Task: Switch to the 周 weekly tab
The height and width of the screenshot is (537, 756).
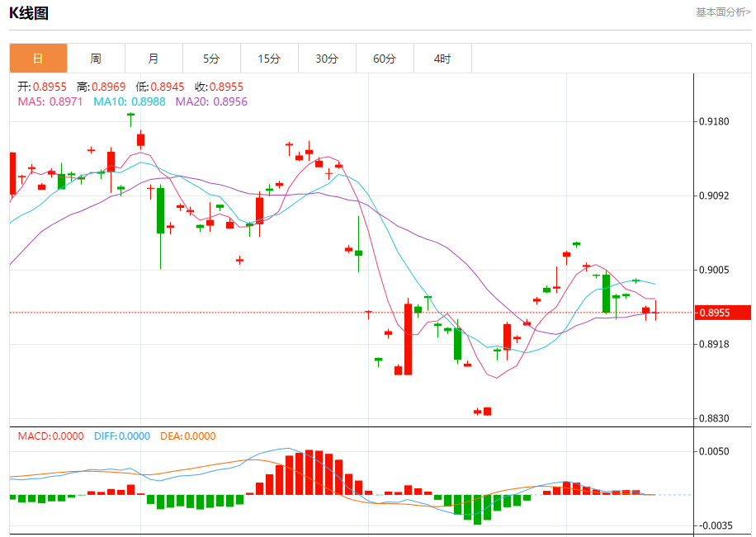Action: 96,59
